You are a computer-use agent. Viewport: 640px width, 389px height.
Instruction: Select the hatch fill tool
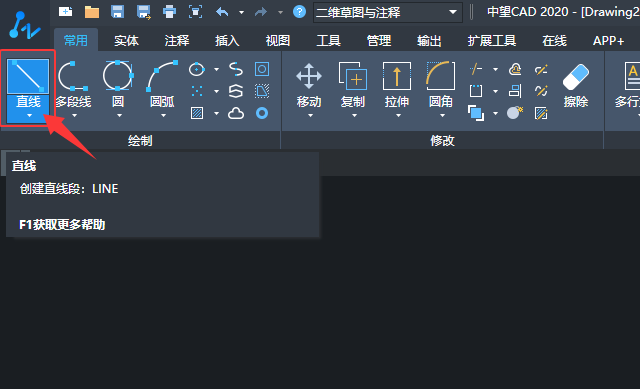click(x=197, y=113)
